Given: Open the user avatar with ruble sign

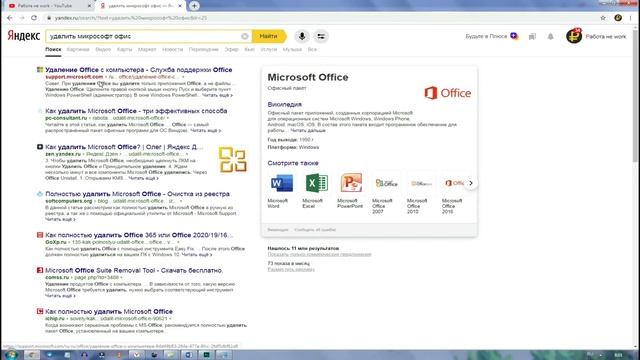Looking at the screenshot, I should point(574,36).
